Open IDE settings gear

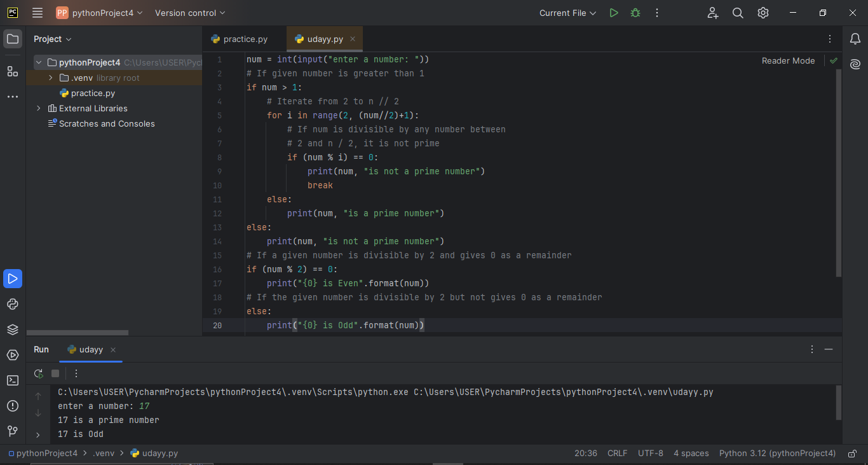[763, 13]
